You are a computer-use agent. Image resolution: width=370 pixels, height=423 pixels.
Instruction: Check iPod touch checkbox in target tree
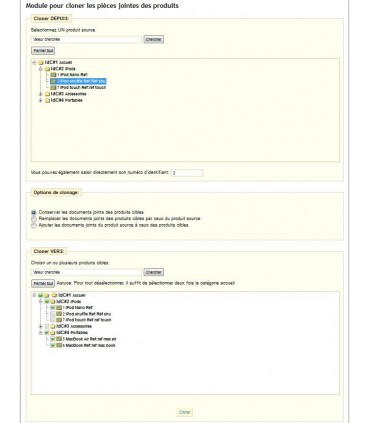click(53, 320)
